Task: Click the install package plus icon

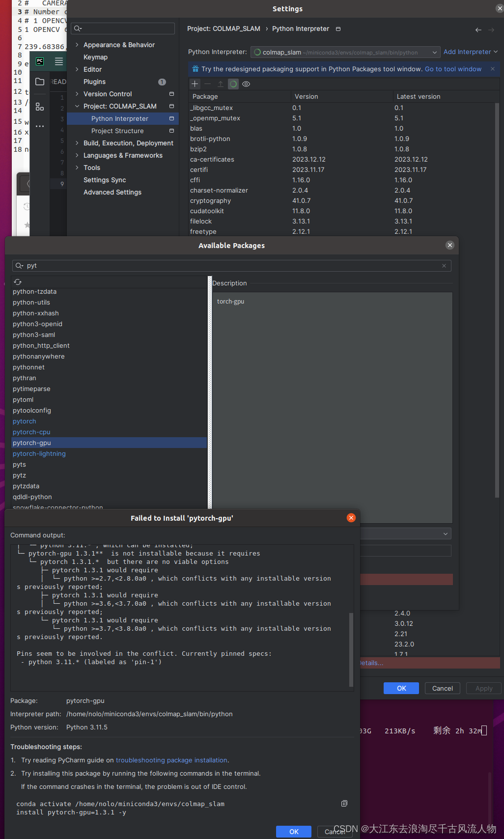Action: pos(195,84)
